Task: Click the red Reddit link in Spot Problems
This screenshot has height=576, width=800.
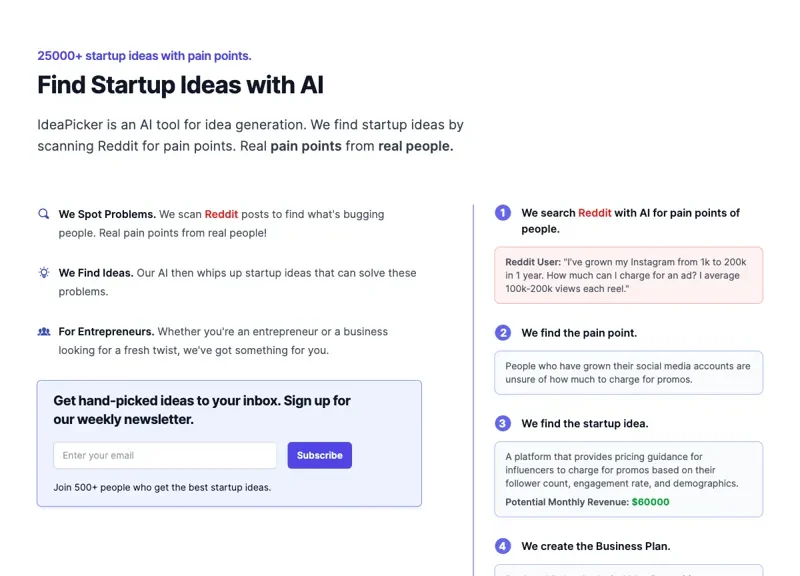Action: 222,214
